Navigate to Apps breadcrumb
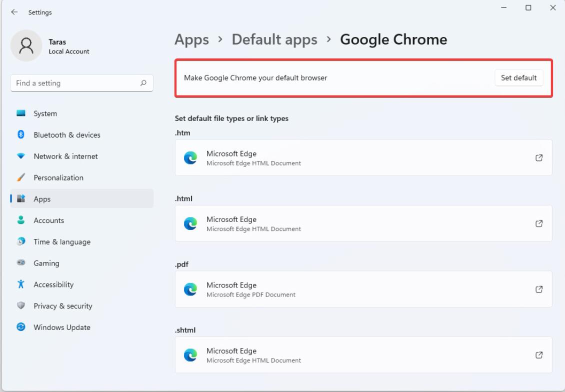Screen dimensions: 565x392 [x=191, y=39]
